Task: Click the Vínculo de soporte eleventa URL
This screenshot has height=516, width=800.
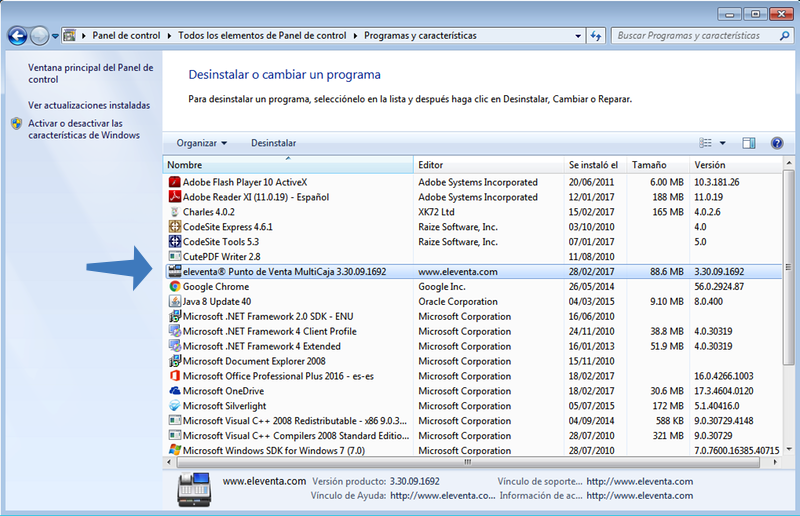Action: [640, 481]
